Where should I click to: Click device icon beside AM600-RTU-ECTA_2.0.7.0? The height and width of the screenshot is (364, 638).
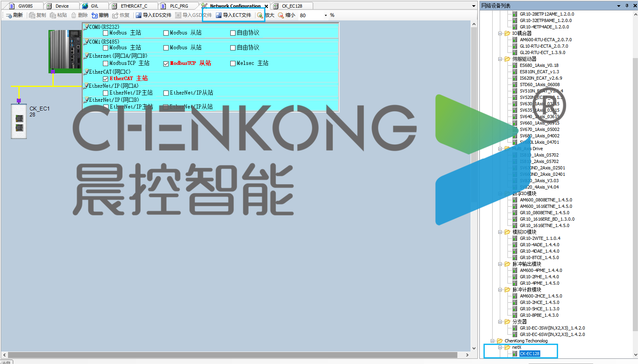[x=515, y=40]
